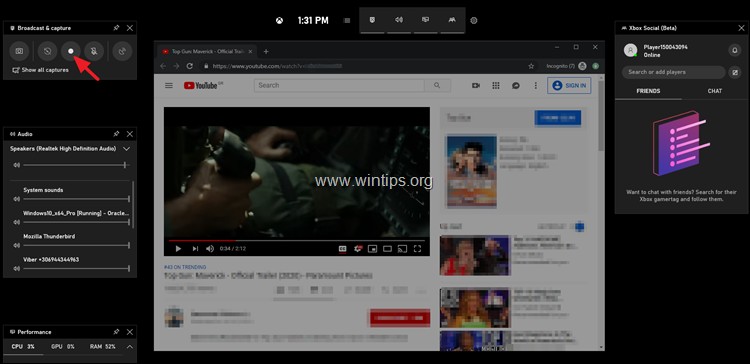Adjust Mozilla Thunderbird volume slider
The height and width of the screenshot is (364, 750).
tap(77, 245)
